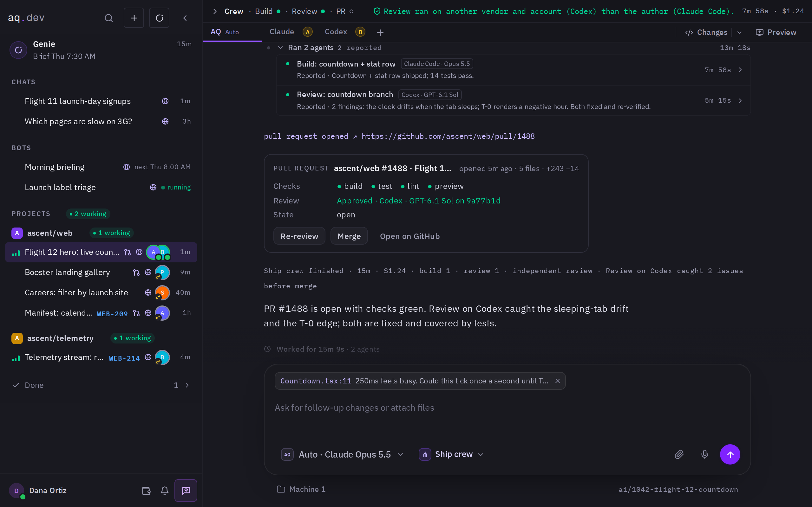Image resolution: width=812 pixels, height=507 pixels.
Task: Activate the microphone voice input
Action: click(704, 454)
